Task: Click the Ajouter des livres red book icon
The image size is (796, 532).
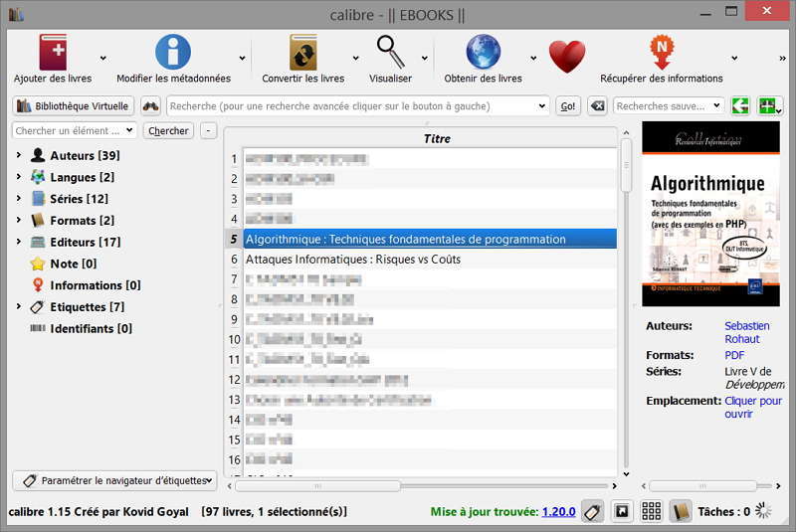Action: point(53,52)
